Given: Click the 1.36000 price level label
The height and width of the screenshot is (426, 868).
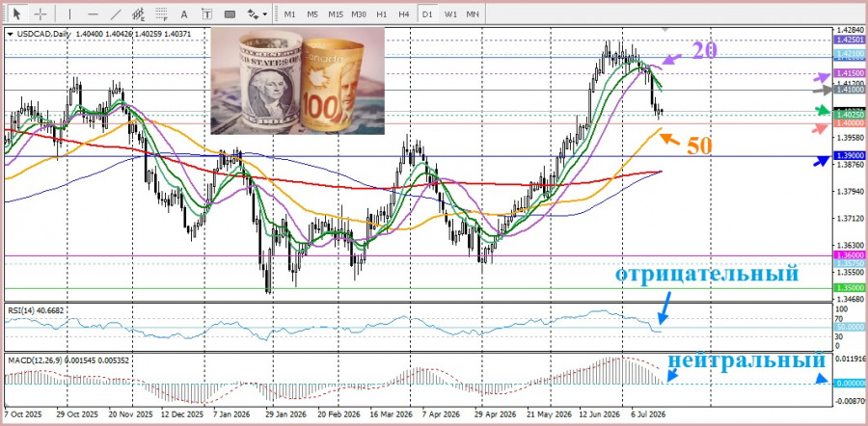Looking at the screenshot, I should (x=850, y=255).
